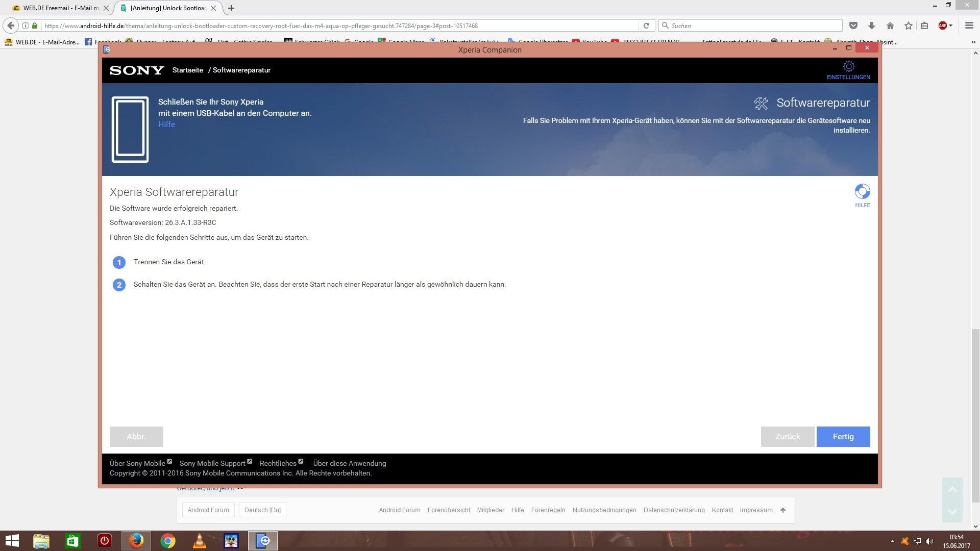Click the footer scroll-to-top arrow icon
The height and width of the screenshot is (551, 980).
pyautogui.click(x=783, y=510)
